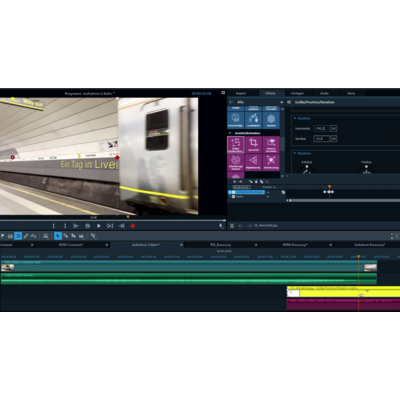
Task: Click the Y-Achse rotation dial
Action: pyautogui.click(x=366, y=170)
